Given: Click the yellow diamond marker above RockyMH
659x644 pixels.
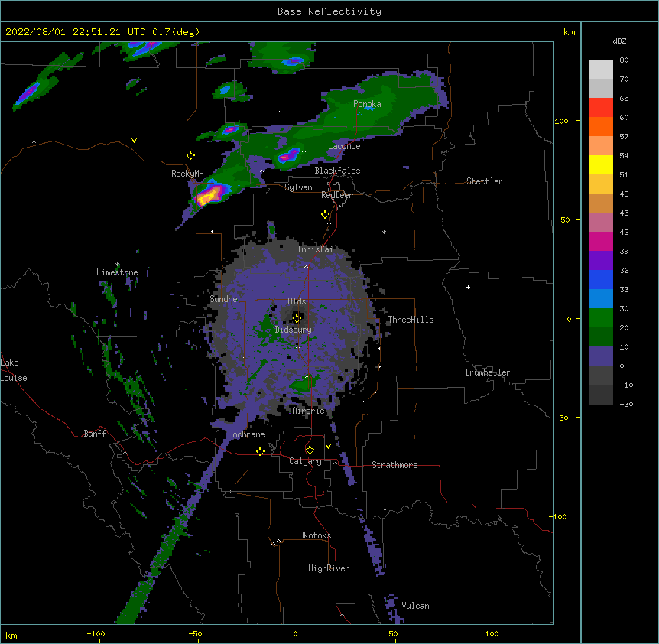Looking at the screenshot, I should pyautogui.click(x=191, y=156).
